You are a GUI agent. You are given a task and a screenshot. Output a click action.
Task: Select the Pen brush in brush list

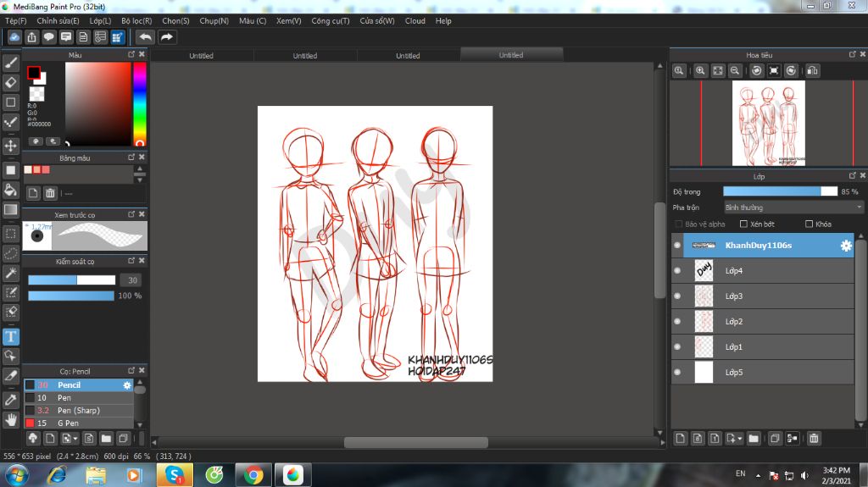pyautogui.click(x=79, y=398)
